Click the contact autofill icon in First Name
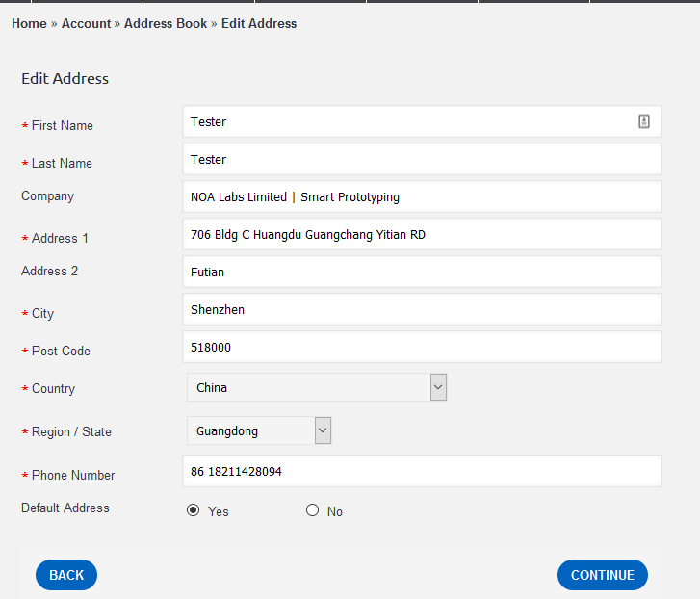 (644, 121)
